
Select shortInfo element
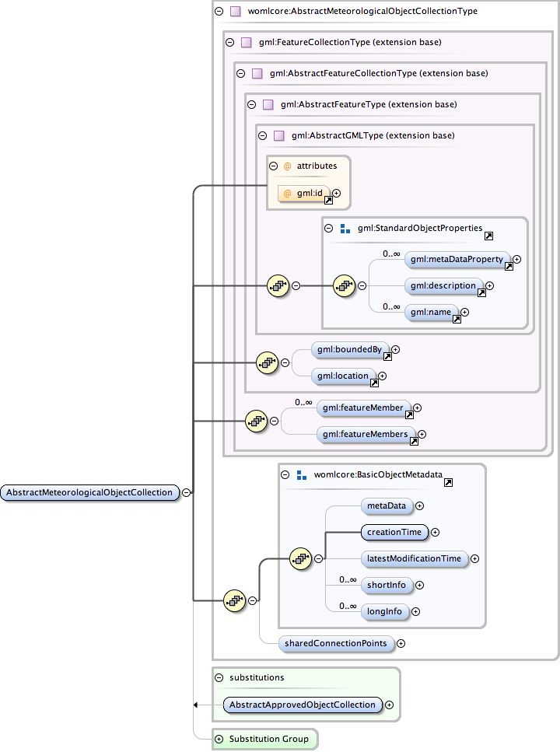tap(387, 585)
